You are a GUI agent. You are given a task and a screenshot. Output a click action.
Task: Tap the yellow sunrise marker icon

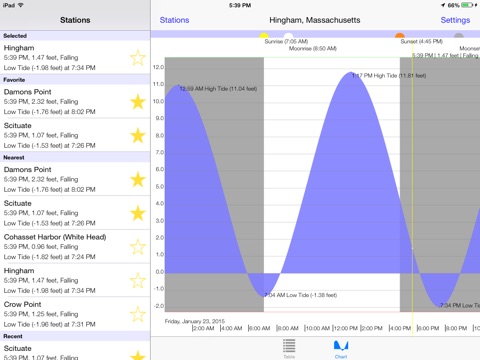click(x=264, y=35)
